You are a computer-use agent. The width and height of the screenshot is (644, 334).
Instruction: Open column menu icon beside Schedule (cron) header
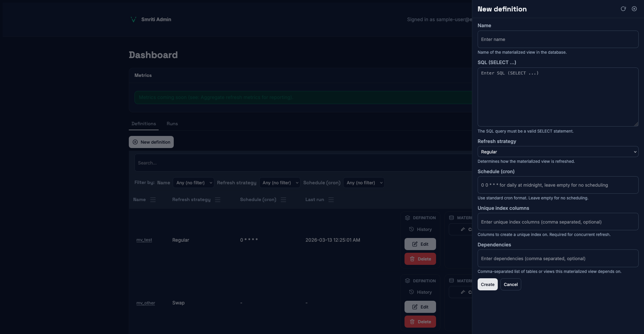pyautogui.click(x=283, y=200)
